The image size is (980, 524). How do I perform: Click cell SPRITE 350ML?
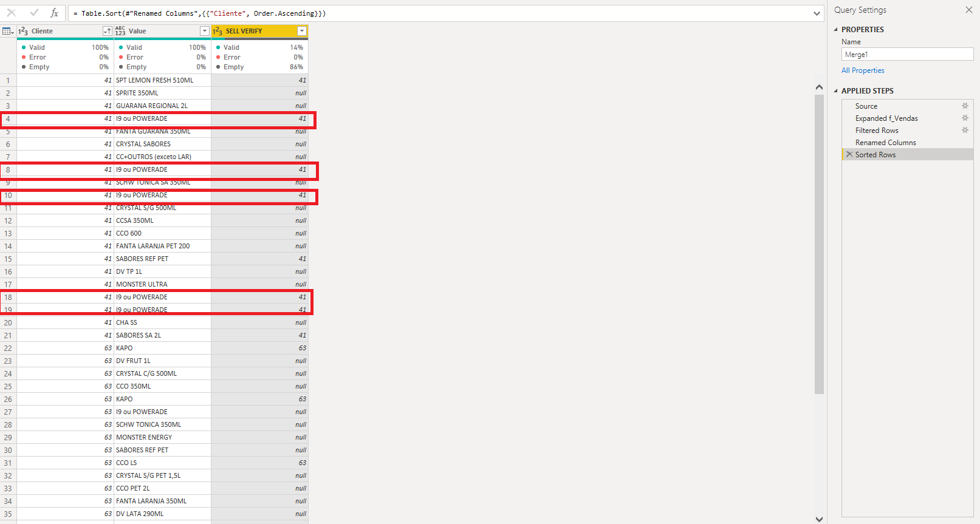[162, 93]
